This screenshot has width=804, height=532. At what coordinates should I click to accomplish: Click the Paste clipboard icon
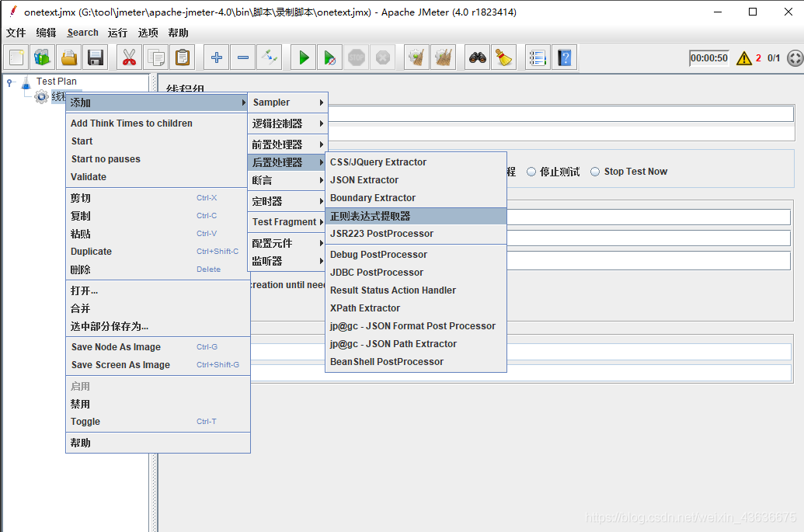click(x=183, y=57)
